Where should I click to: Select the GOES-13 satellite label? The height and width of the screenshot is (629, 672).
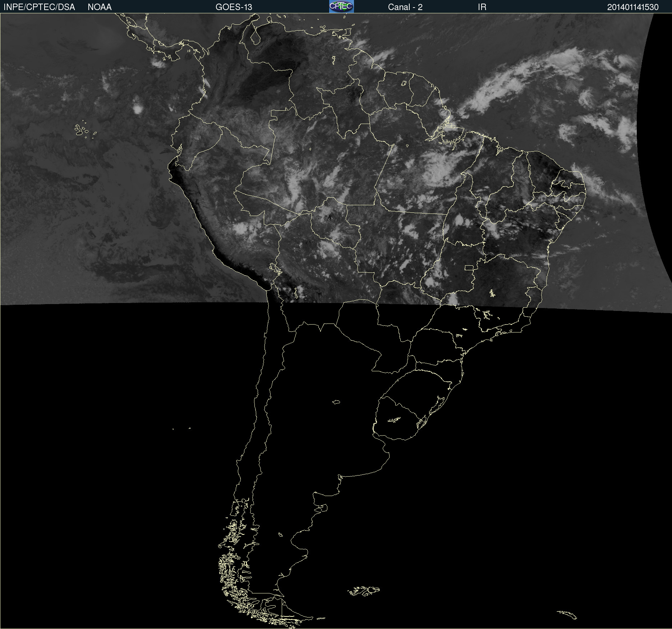[x=234, y=7]
